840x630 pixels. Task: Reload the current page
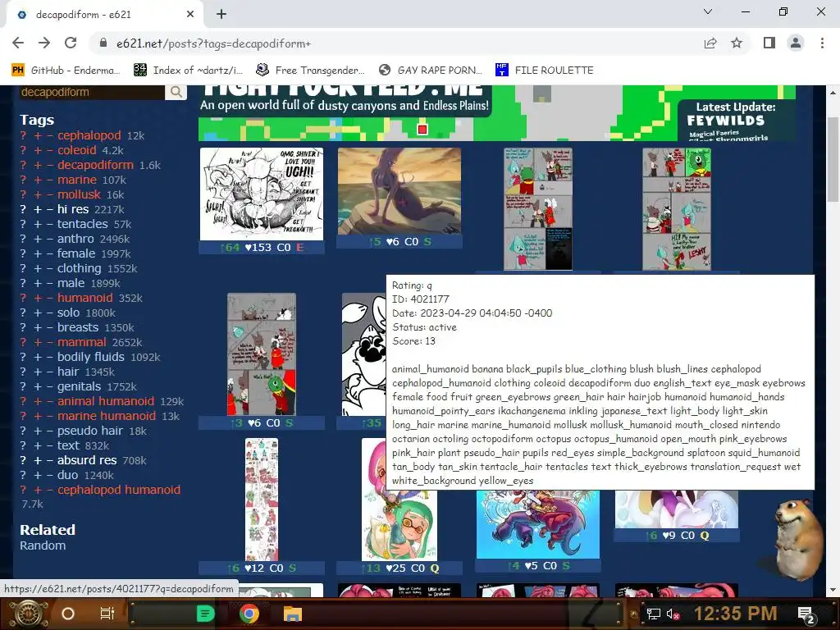tap(71, 43)
